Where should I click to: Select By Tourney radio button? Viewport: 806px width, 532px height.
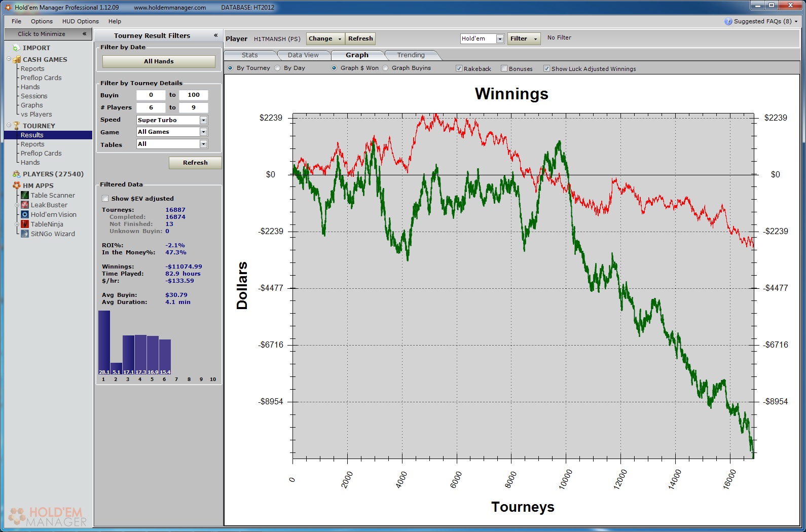pyautogui.click(x=231, y=68)
